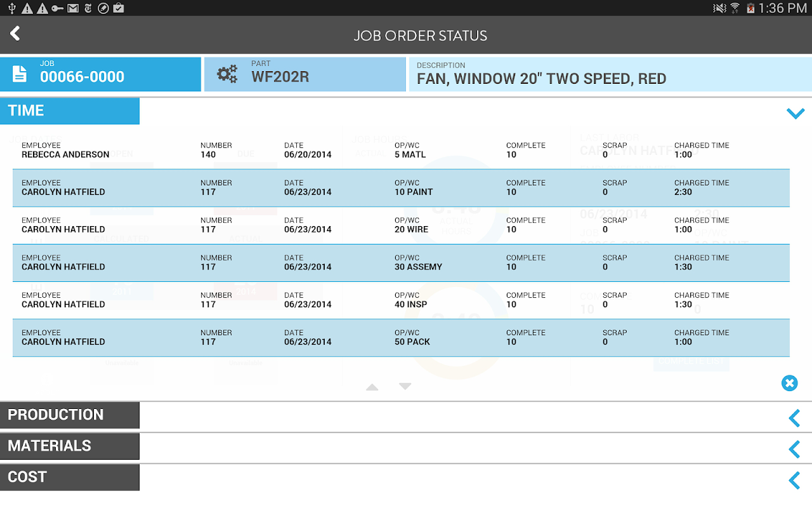Tap employee number 140
This screenshot has height=508, width=812.
pyautogui.click(x=208, y=154)
